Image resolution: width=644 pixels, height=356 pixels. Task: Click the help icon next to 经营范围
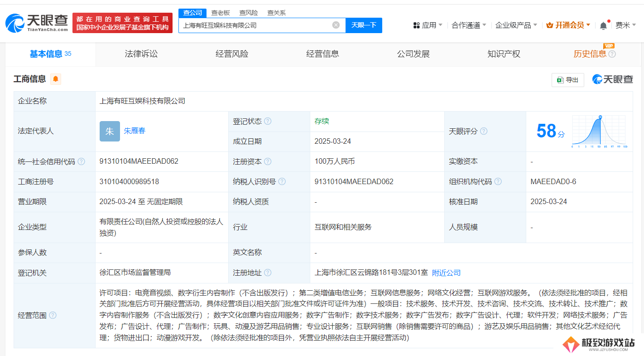(53, 315)
